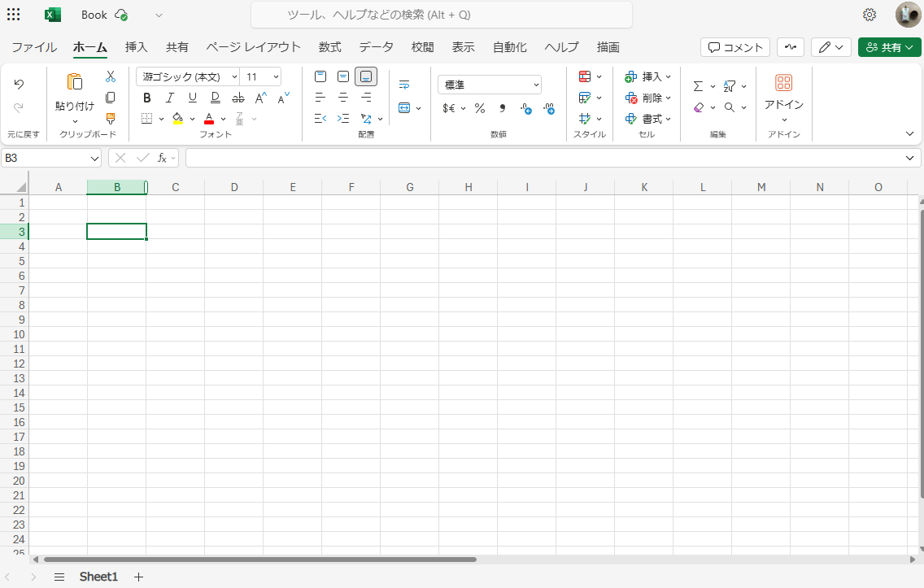924x588 pixels.
Task: Switch to the 挿入 ribbon tab
Action: tap(136, 47)
